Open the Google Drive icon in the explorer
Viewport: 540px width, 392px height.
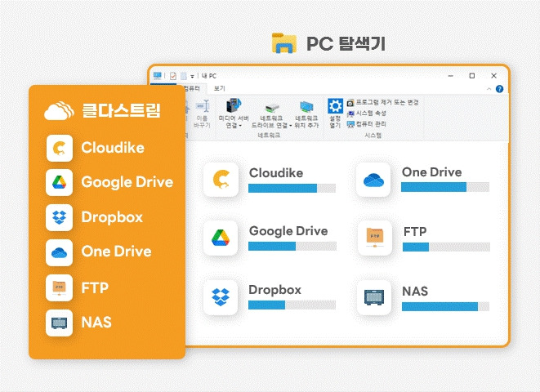pos(221,238)
